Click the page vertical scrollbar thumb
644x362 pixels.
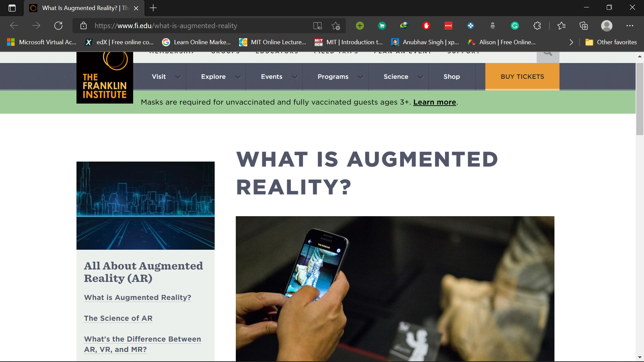tap(640, 99)
